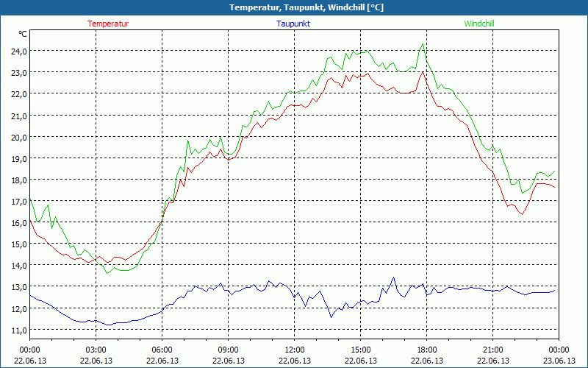The image size is (588, 368).
Task: Click the 12:00 time axis label
Action: tap(295, 350)
